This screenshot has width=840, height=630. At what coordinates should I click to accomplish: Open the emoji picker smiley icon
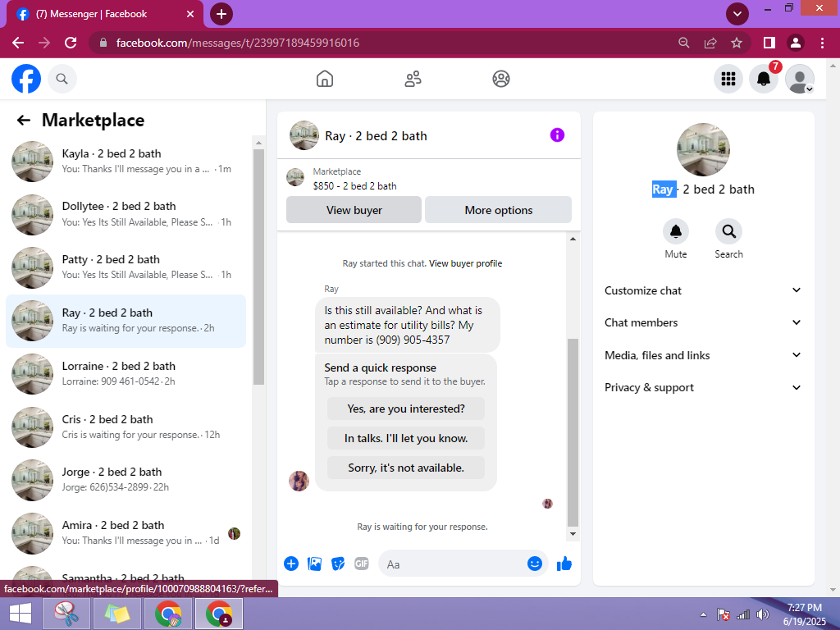[x=535, y=564]
